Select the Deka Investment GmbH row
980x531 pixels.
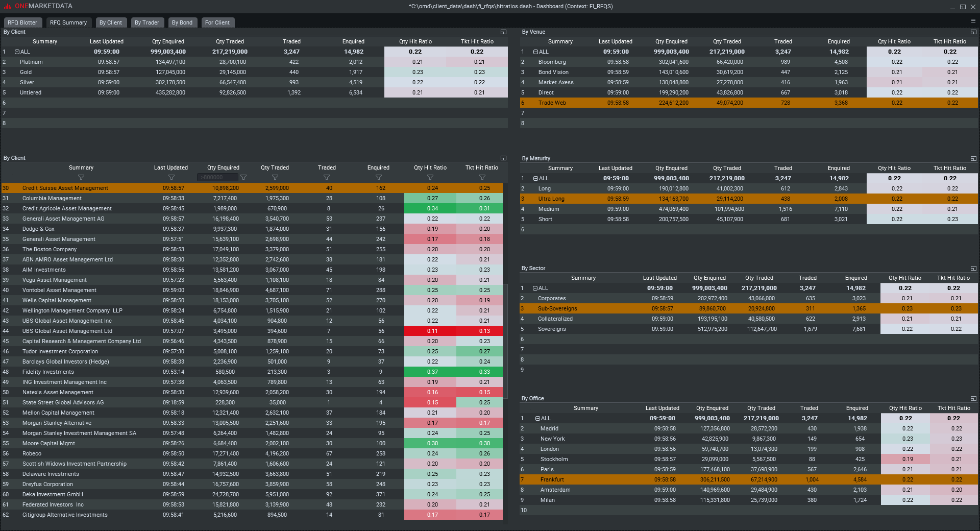coord(252,494)
